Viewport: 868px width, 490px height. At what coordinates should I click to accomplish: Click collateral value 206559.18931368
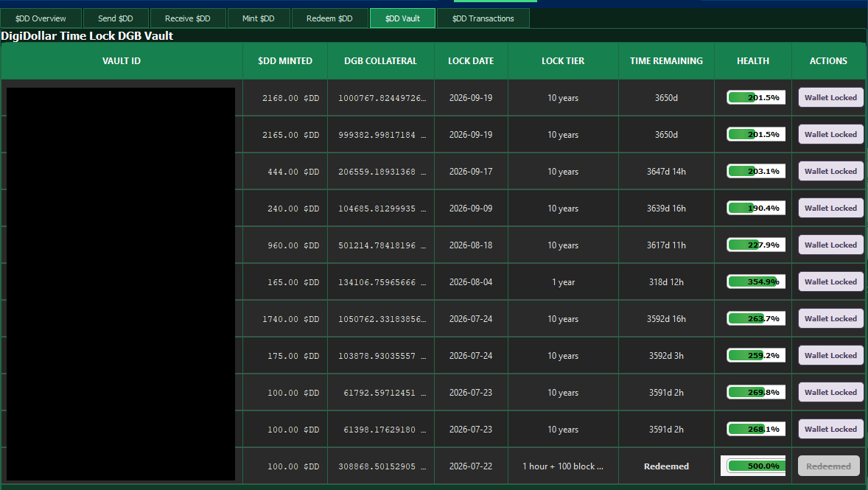tap(381, 172)
